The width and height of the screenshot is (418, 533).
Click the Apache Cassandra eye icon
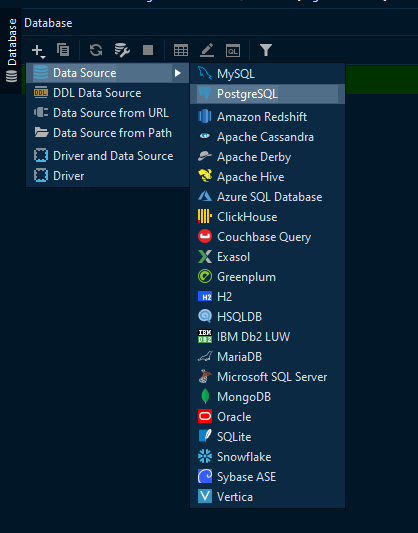205,136
